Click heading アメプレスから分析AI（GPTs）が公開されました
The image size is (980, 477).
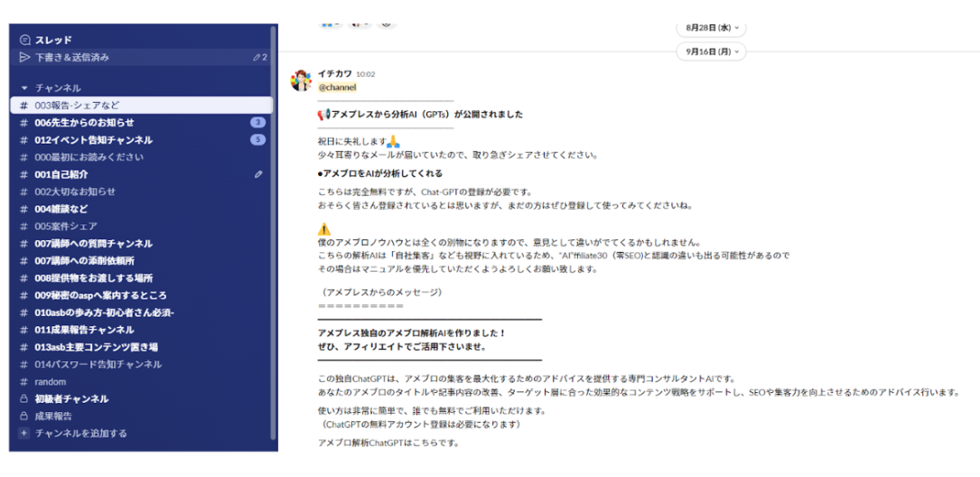[x=427, y=115]
